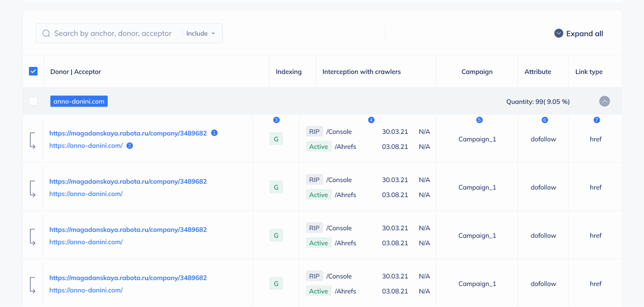Click href in the second row
The image size is (644, 307).
click(596, 187)
